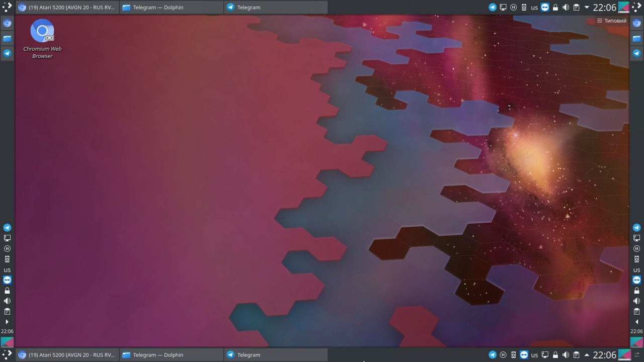
Task: Open the Типовий desktop toolbox button
Action: coord(612,21)
